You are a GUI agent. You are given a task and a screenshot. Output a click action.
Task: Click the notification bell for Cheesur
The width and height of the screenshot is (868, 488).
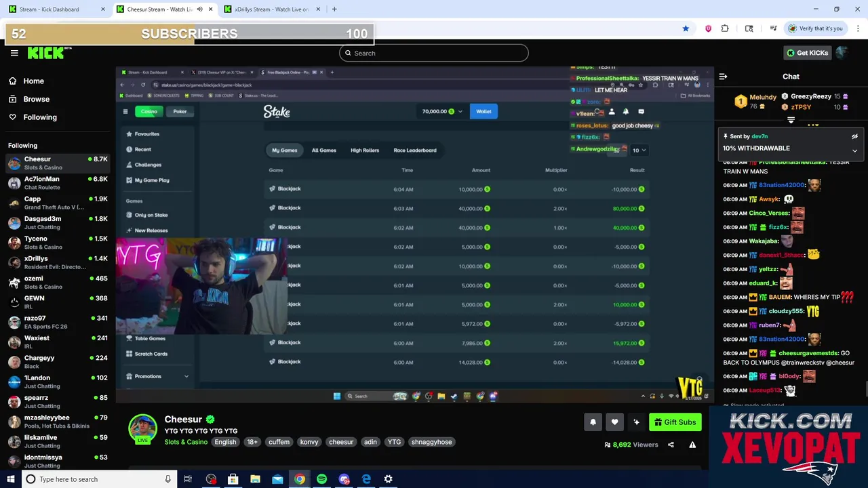(x=593, y=422)
